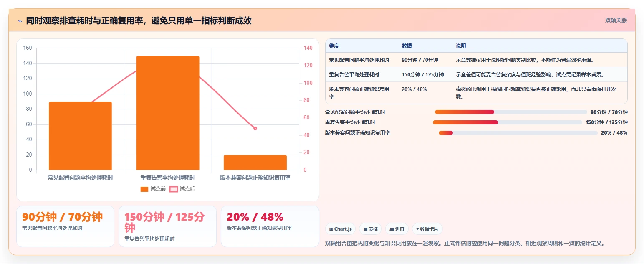The width and height of the screenshot is (644, 264).
Task: Click the progress bar for 版本兼容问题正确知识复用率
Action: tap(518, 133)
